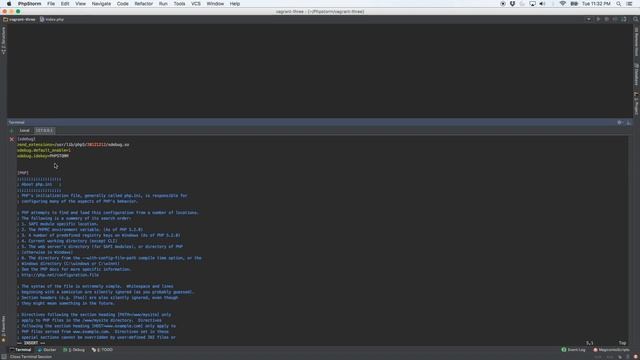
Task: Open the Debug tool window
Action: coord(74,350)
